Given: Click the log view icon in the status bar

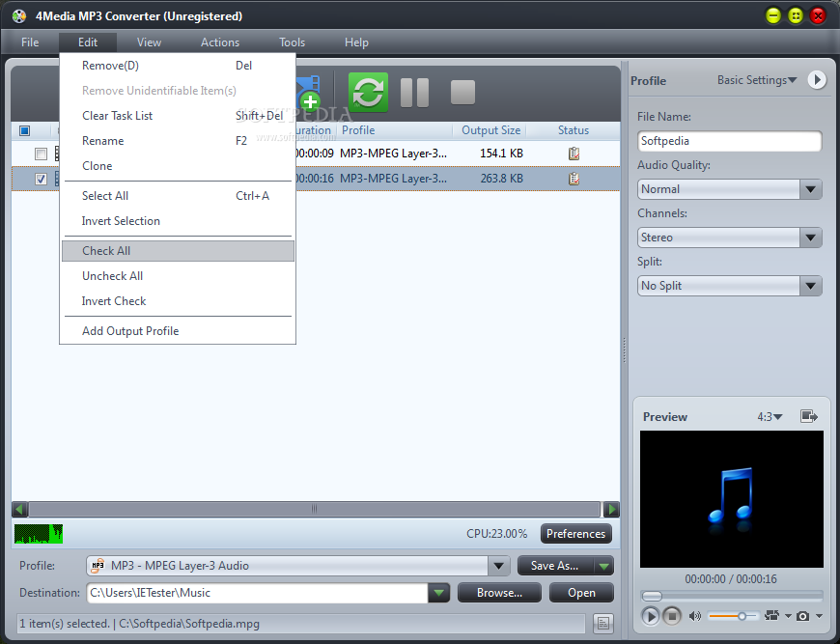Looking at the screenshot, I should pos(603,623).
